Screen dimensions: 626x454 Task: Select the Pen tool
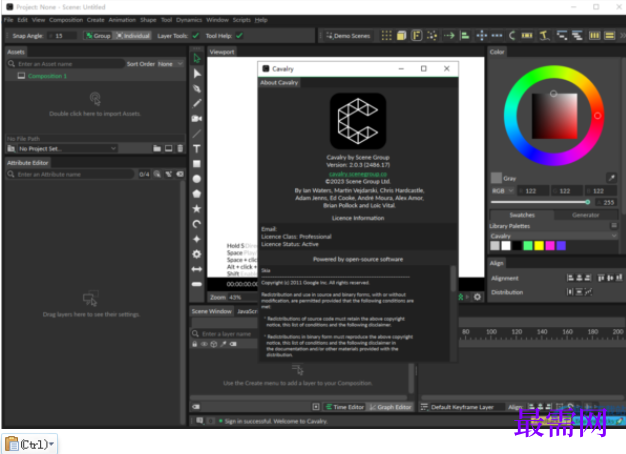[x=197, y=89]
